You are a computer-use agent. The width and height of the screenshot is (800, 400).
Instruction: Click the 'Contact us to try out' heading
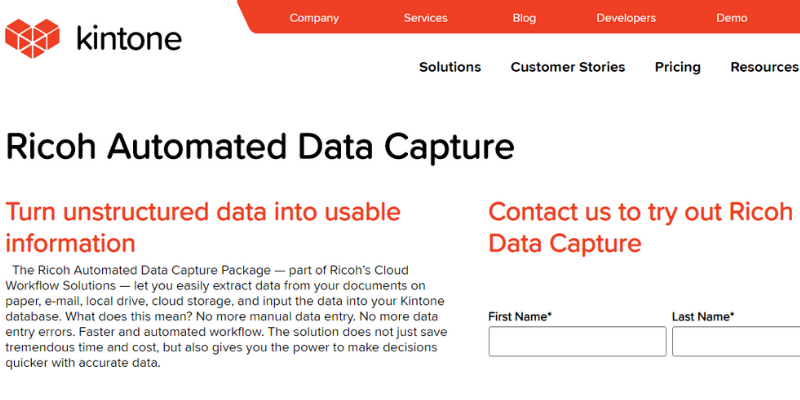click(x=640, y=227)
